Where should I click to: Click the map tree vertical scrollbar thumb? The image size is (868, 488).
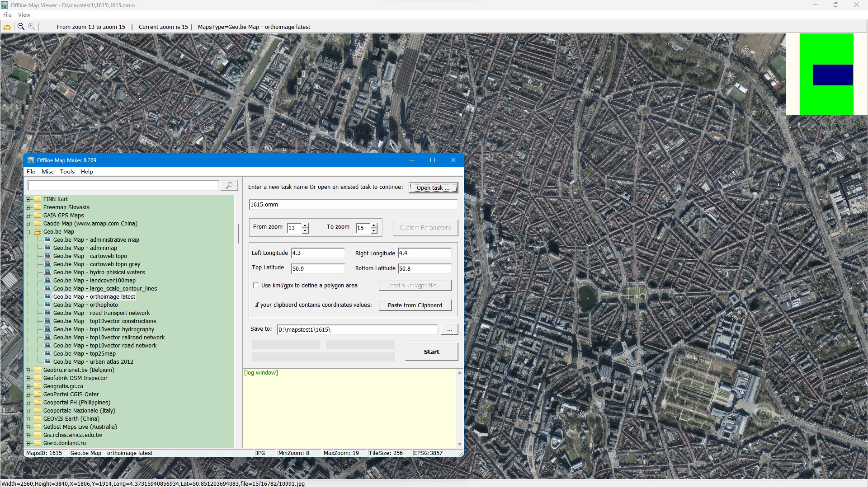pos(238,233)
